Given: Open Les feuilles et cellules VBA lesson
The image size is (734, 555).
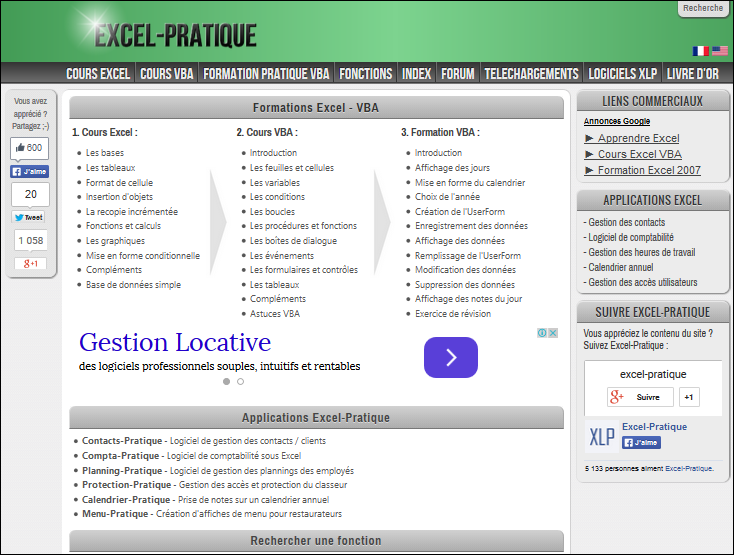Looking at the screenshot, I should pyautogui.click(x=292, y=168).
